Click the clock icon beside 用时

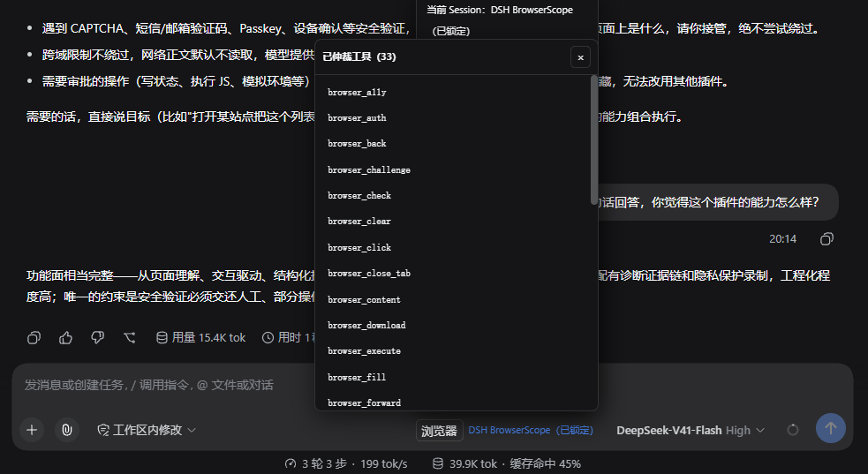268,337
